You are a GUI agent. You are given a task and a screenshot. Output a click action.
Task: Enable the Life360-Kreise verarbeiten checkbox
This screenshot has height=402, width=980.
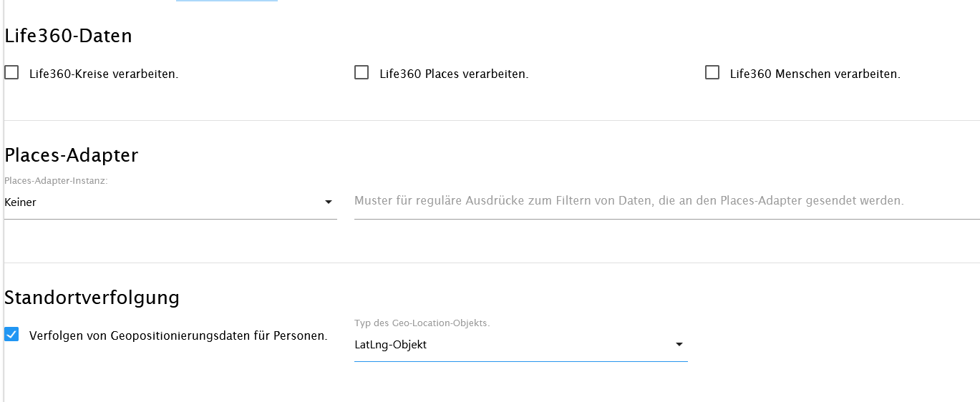tap(11, 72)
